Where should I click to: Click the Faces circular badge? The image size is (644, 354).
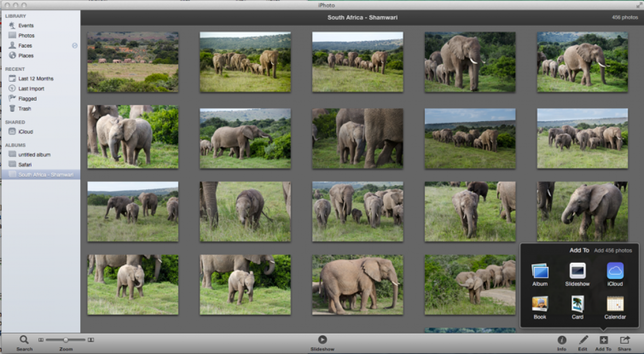(x=74, y=46)
